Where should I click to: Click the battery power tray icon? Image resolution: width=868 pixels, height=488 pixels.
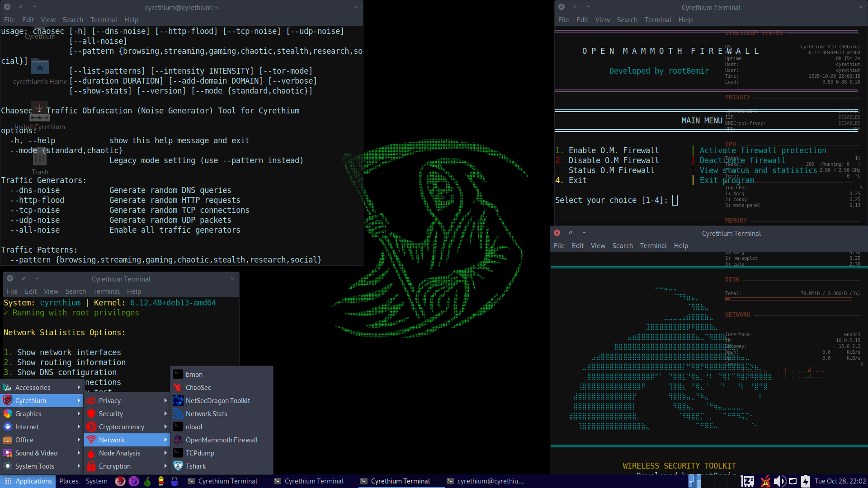tap(806, 481)
